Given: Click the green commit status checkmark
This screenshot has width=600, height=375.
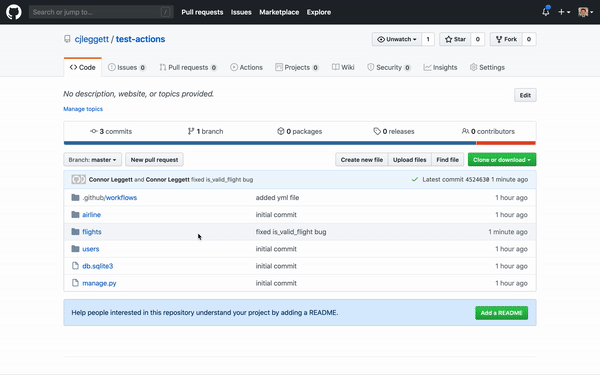Looking at the screenshot, I should click(x=414, y=179).
